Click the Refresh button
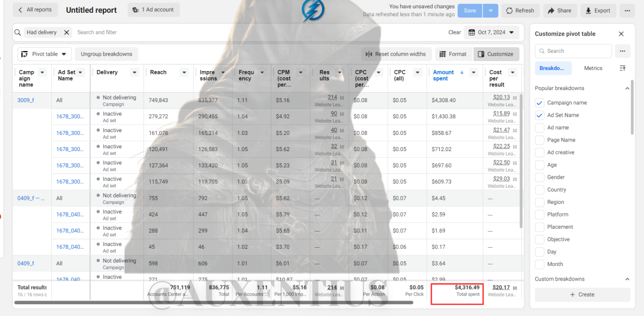The width and height of the screenshot is (644, 316). [x=521, y=11]
